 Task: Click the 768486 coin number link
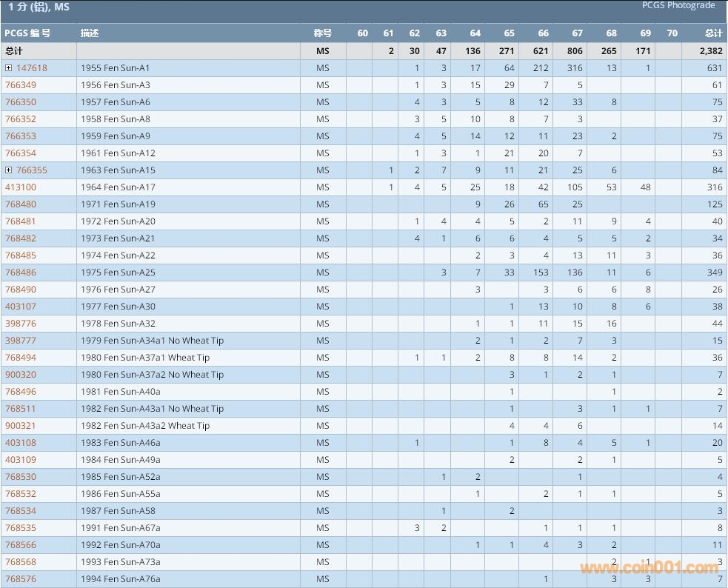[x=21, y=273]
